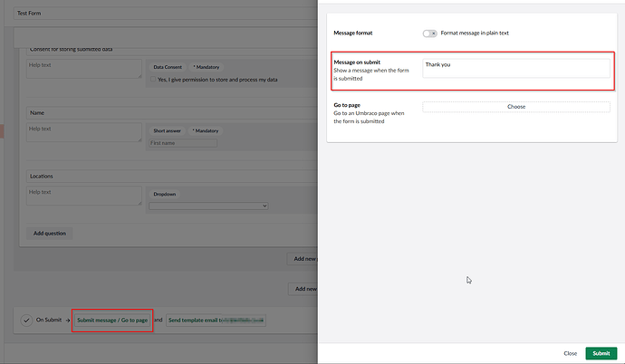Open the Locations dropdown select box

(x=208, y=206)
